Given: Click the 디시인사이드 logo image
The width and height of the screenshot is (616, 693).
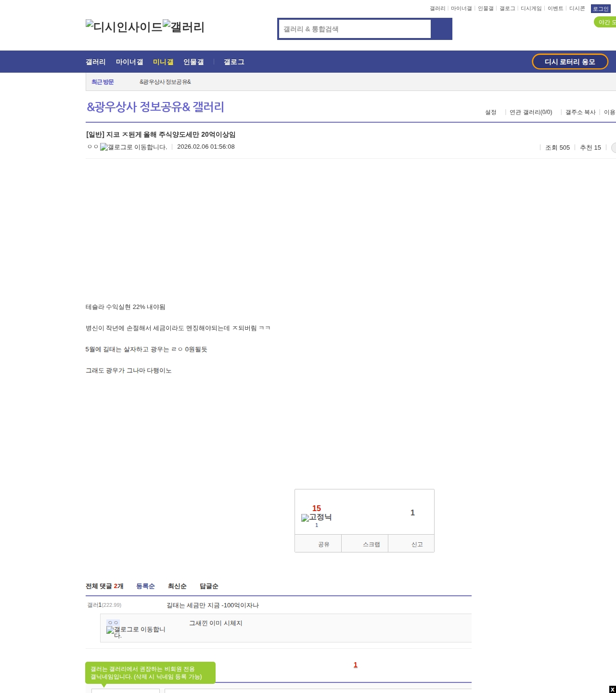Looking at the screenshot, I should pyautogui.click(x=124, y=27).
